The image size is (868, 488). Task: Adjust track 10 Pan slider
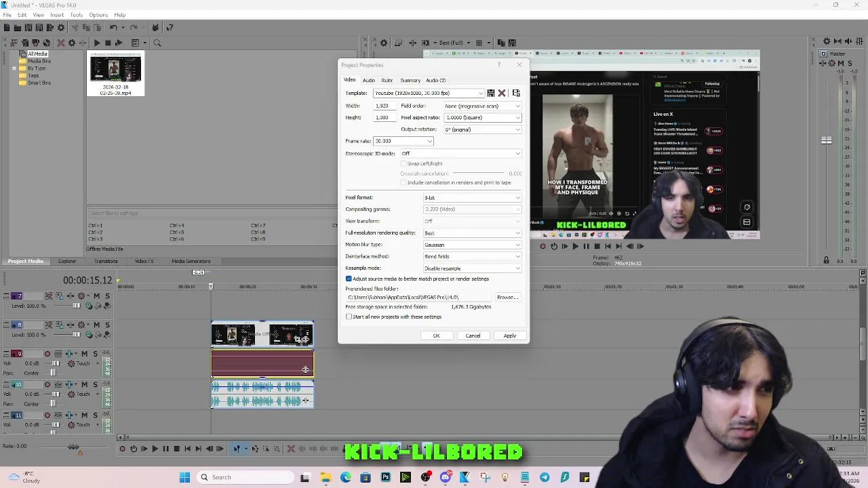54,404
